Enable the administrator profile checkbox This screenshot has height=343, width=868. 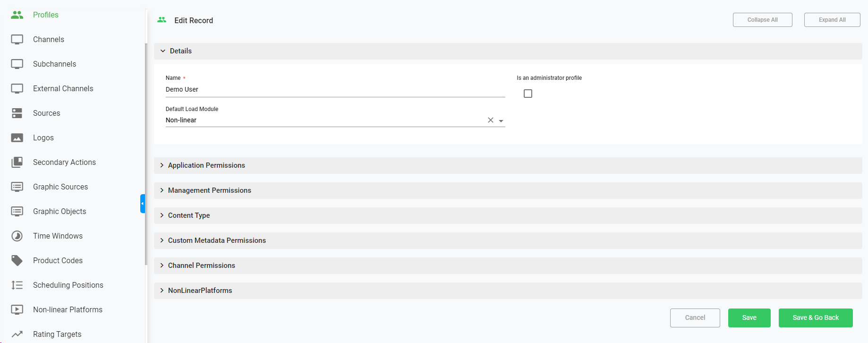pos(528,94)
